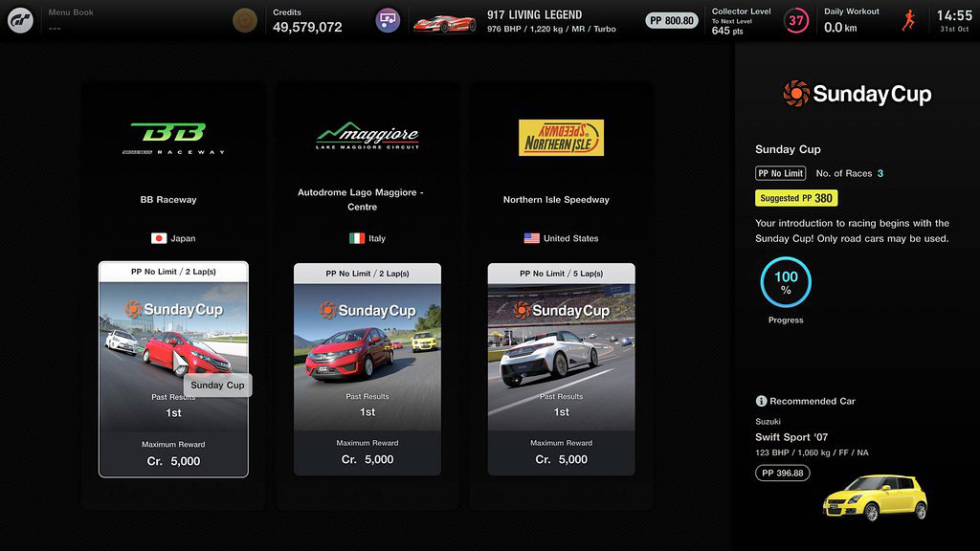Click the Lake Maggiore circuit logo

click(367, 137)
